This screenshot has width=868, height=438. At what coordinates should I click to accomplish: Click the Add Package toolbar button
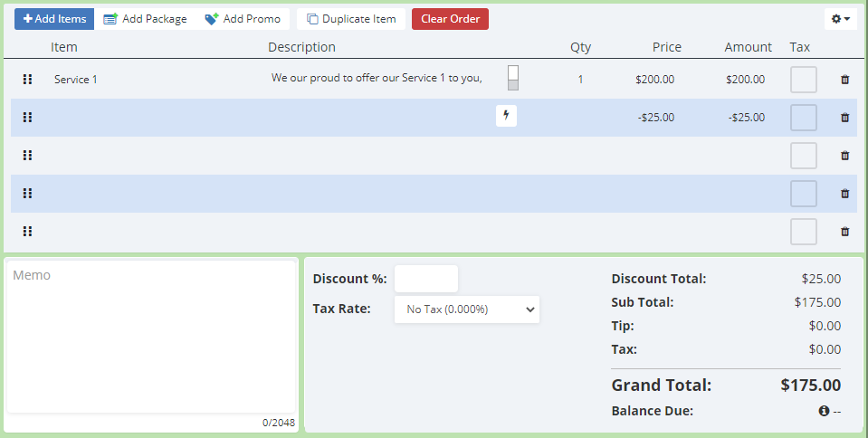pos(145,19)
